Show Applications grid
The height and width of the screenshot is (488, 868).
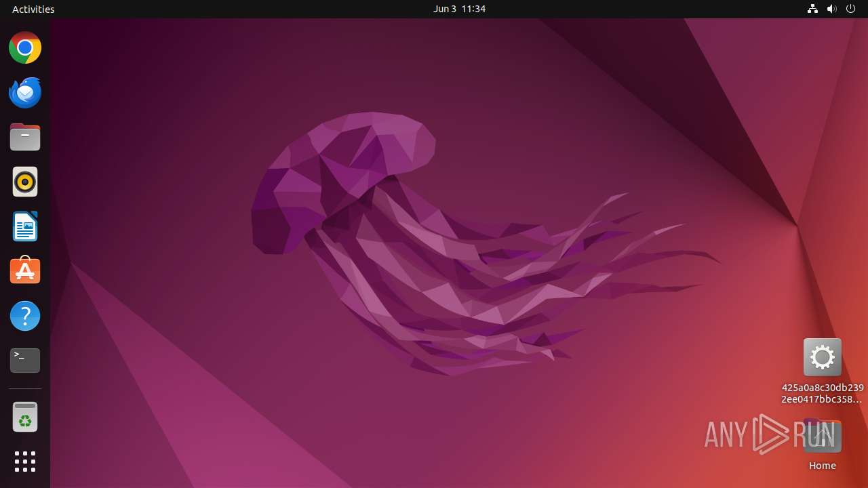point(25,462)
